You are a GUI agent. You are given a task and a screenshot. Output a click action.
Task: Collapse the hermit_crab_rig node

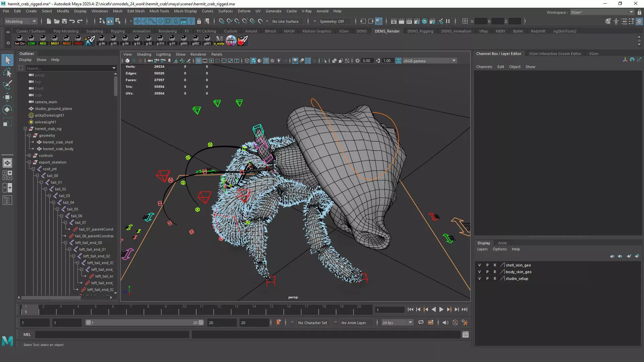pyautogui.click(x=25, y=129)
